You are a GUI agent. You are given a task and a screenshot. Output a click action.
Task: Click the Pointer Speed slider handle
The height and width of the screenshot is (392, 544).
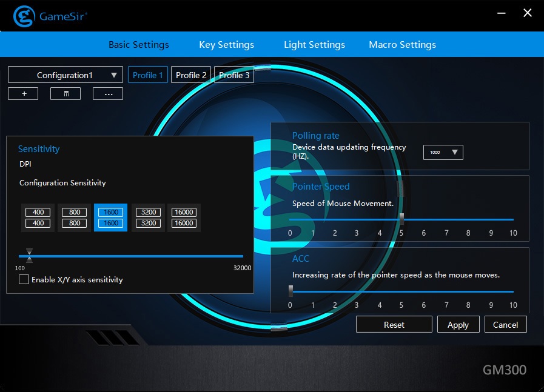(x=401, y=219)
